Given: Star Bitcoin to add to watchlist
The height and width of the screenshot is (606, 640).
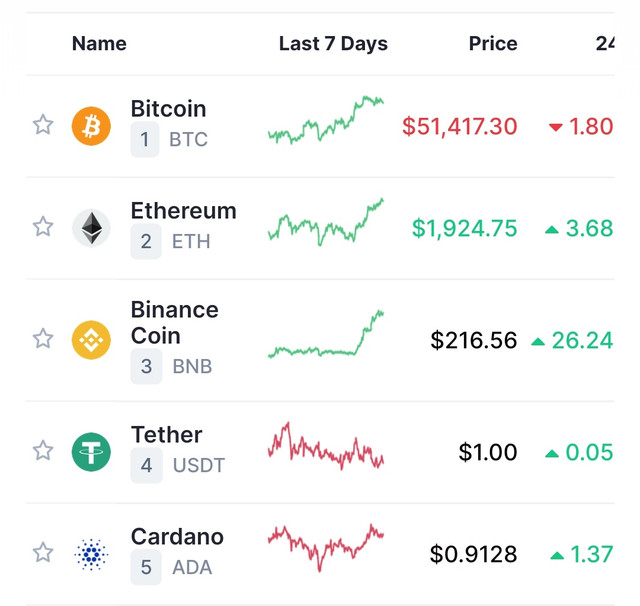Looking at the screenshot, I should (43, 125).
